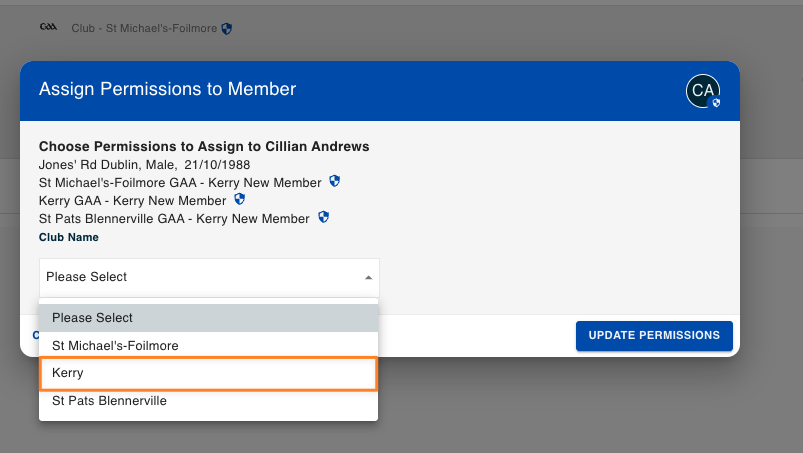The width and height of the screenshot is (803, 453).
Task: Click 'Kerry GAA - Kerry New Member' text
Action: pos(133,201)
